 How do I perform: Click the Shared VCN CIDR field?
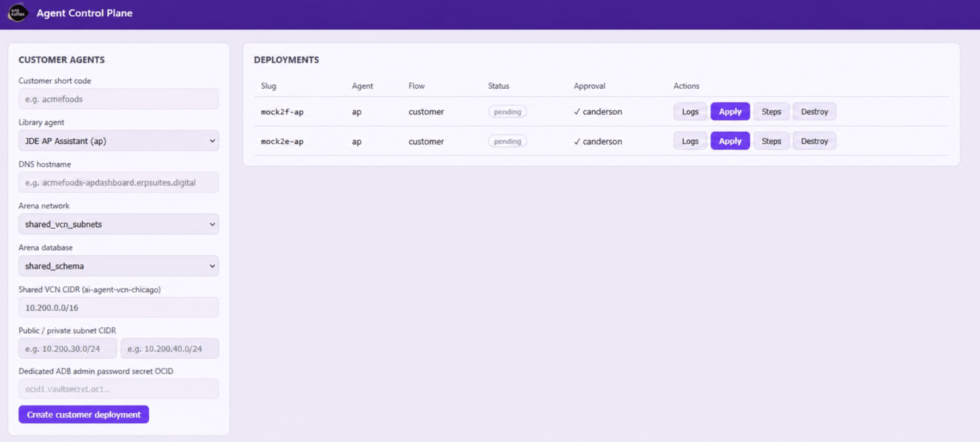[119, 308]
